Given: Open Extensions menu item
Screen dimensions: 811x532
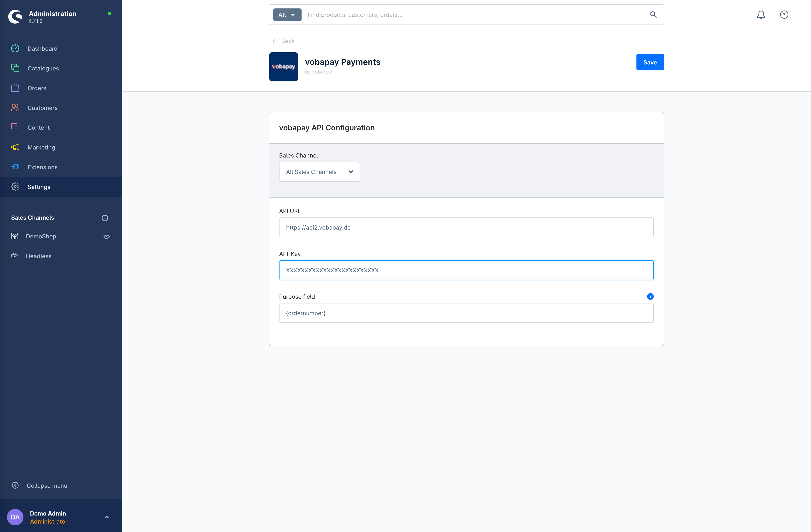Looking at the screenshot, I should (61, 167).
